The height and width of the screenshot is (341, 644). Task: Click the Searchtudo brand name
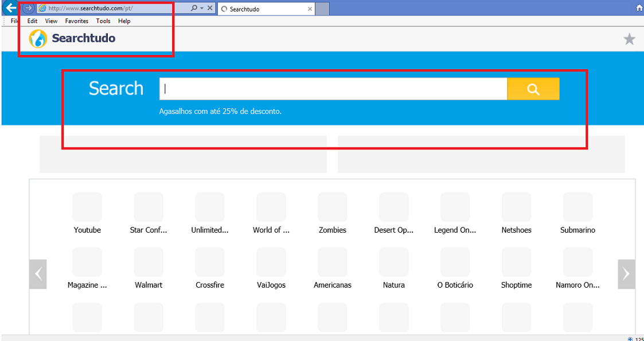[83, 38]
